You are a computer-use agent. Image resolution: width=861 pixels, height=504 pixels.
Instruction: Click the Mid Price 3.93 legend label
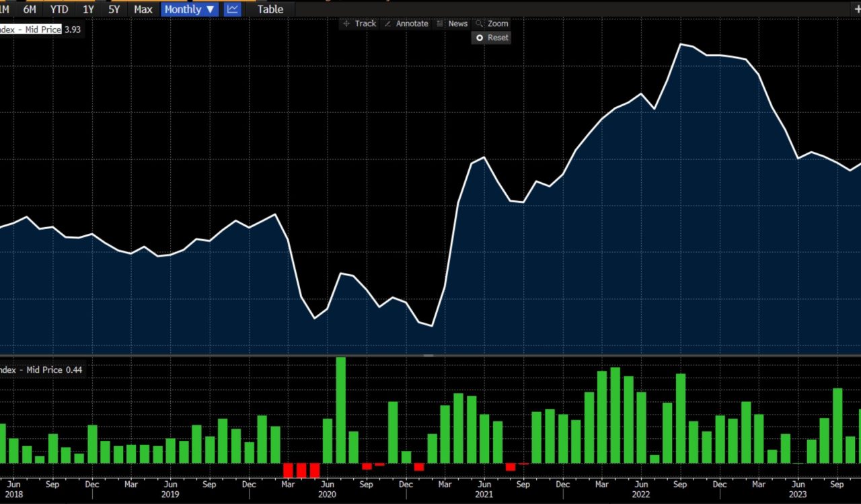click(40, 30)
